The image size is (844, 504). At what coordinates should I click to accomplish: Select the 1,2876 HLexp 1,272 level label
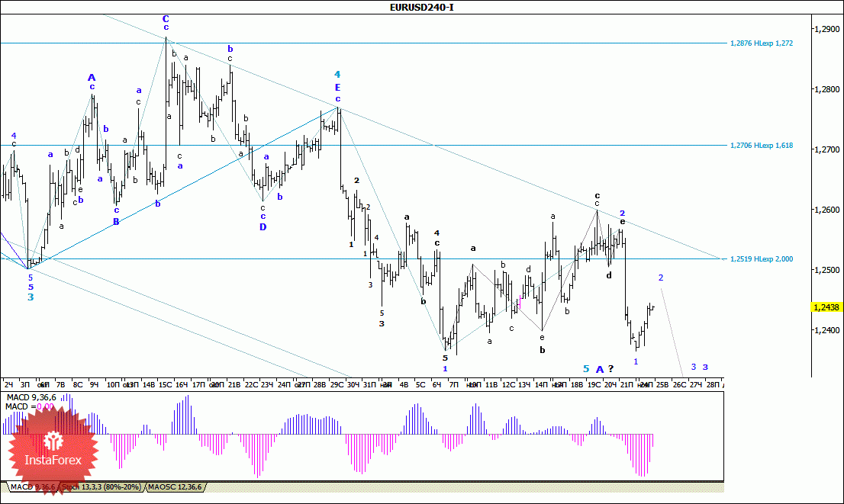[x=761, y=43]
